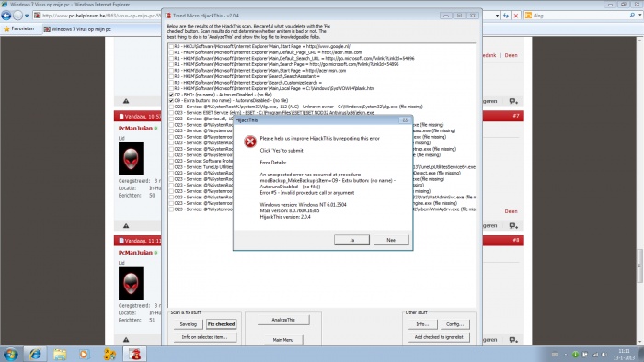The height and width of the screenshot is (362, 644).
Task: Click alien avatar in post #7
Action: [131, 159]
